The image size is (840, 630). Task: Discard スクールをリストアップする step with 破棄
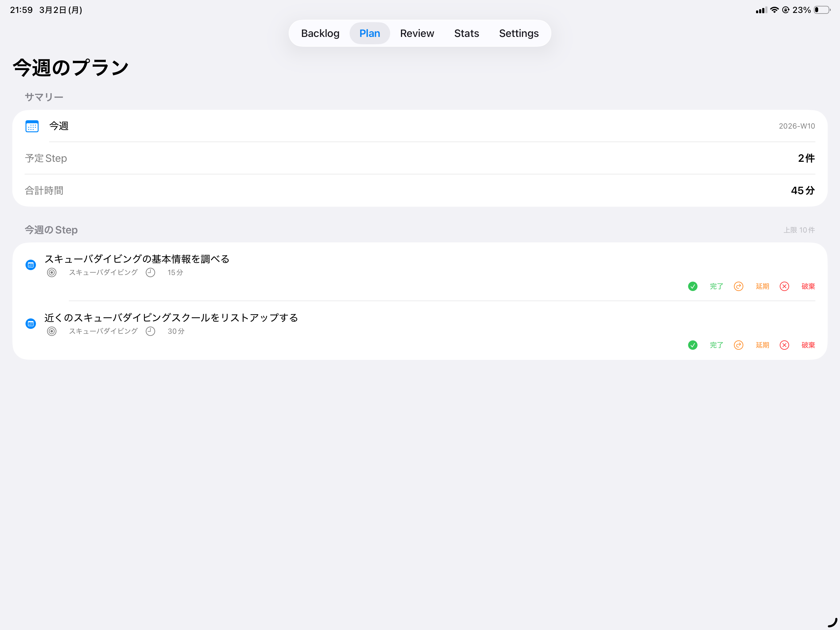[808, 345]
